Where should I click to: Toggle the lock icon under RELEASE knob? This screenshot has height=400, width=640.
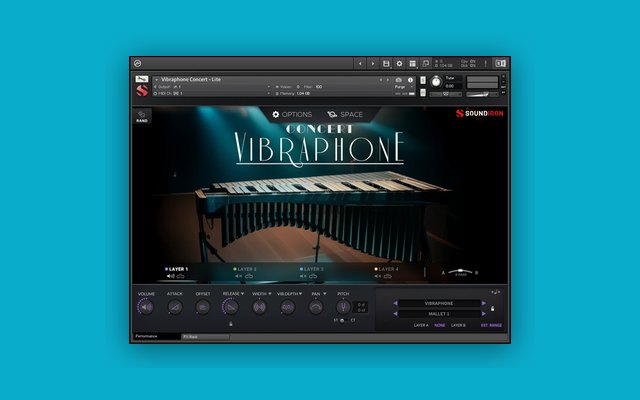point(231,324)
